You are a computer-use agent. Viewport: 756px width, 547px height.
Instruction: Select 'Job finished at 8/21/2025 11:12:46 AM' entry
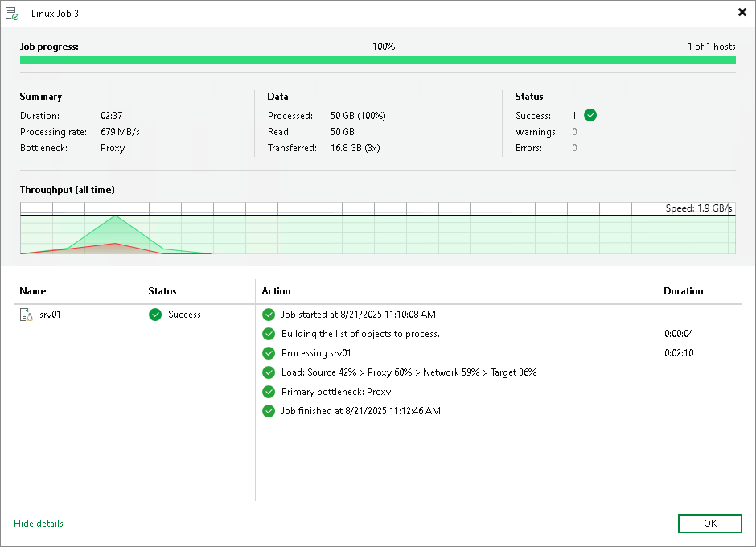tap(360, 411)
